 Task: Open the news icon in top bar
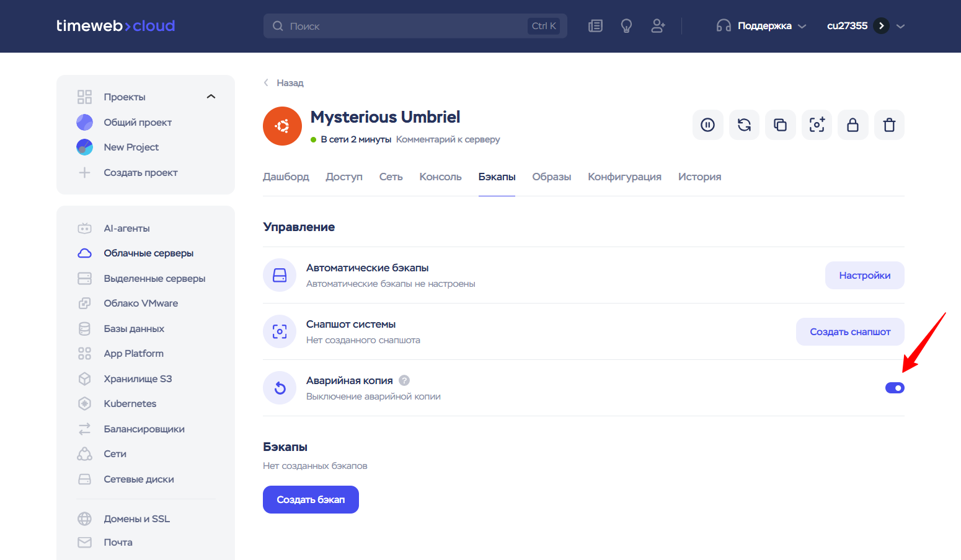(x=595, y=26)
